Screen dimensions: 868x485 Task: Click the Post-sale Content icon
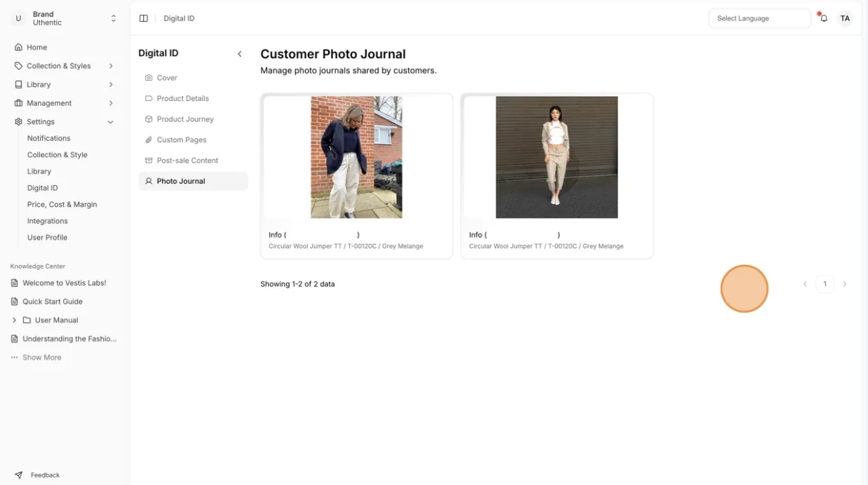point(149,160)
